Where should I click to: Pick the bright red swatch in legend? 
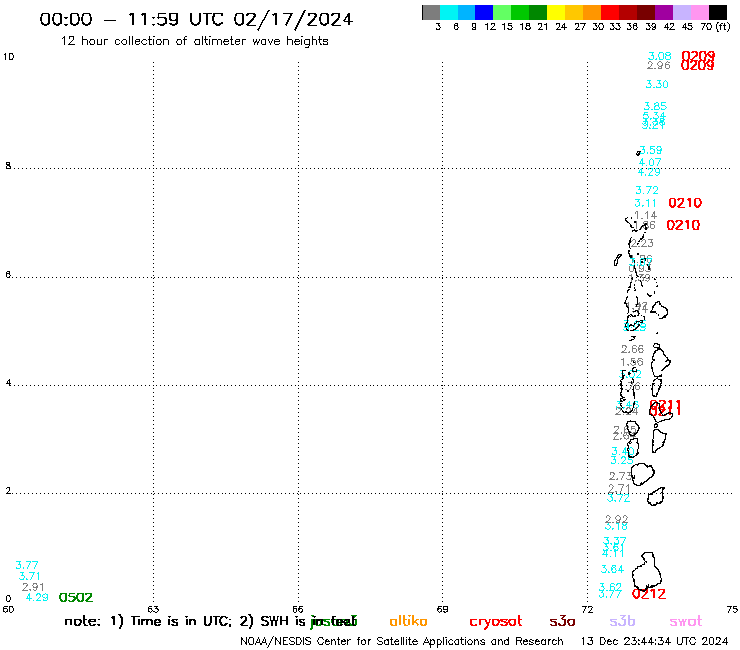[x=610, y=12]
